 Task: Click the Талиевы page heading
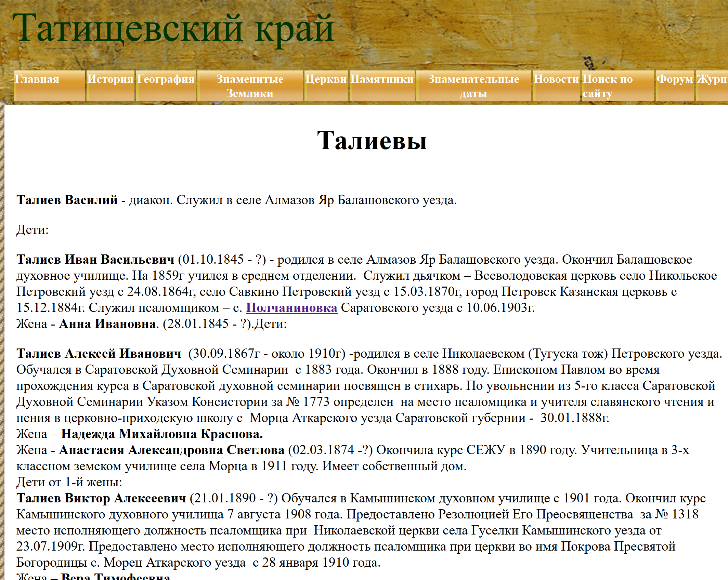(372, 140)
